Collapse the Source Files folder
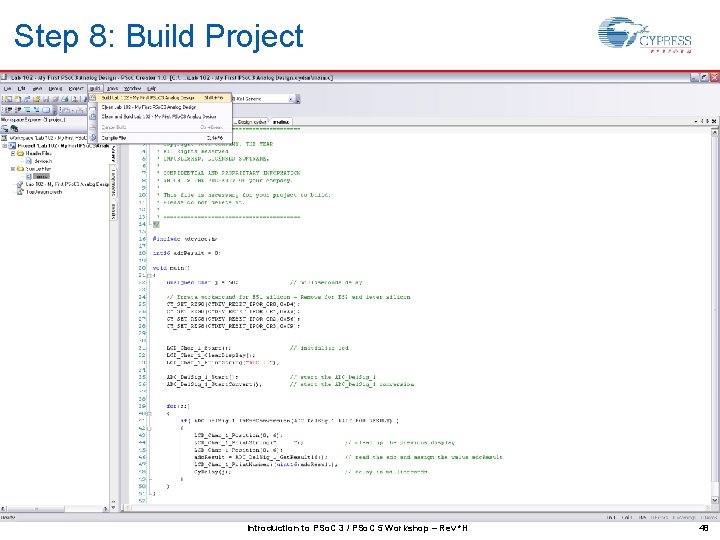The width and height of the screenshot is (720, 540). pyautogui.click(x=13, y=169)
